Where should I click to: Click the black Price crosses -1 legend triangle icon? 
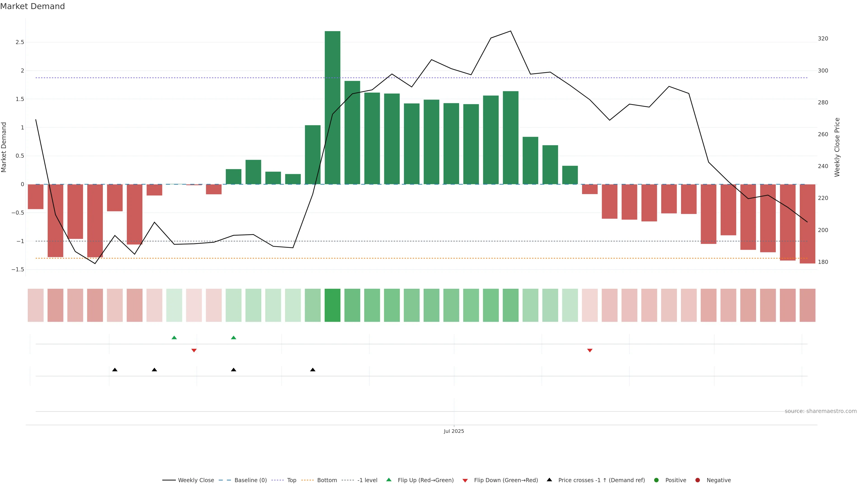[549, 480]
